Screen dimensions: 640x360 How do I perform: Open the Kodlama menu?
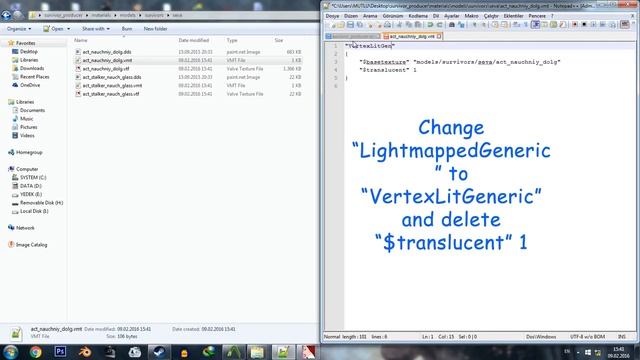[x=418, y=16]
